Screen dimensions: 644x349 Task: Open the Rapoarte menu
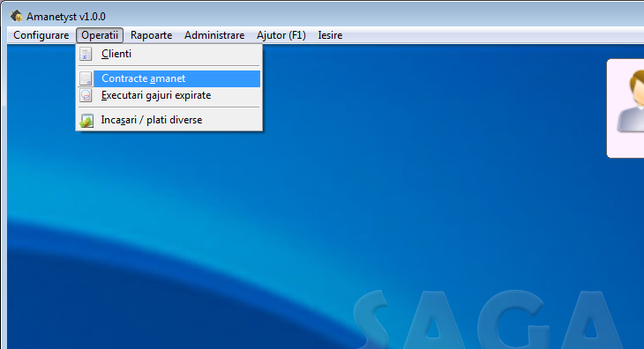151,35
